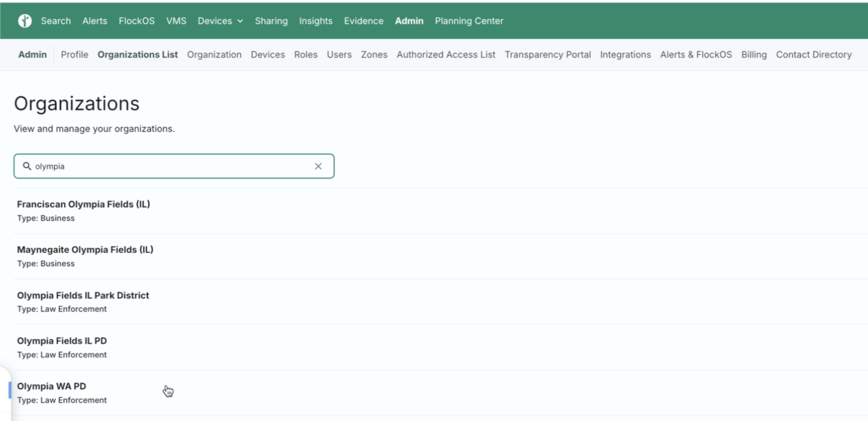Select Olympia WA PD organization
Viewport: 868px width, 421px height.
tap(51, 386)
